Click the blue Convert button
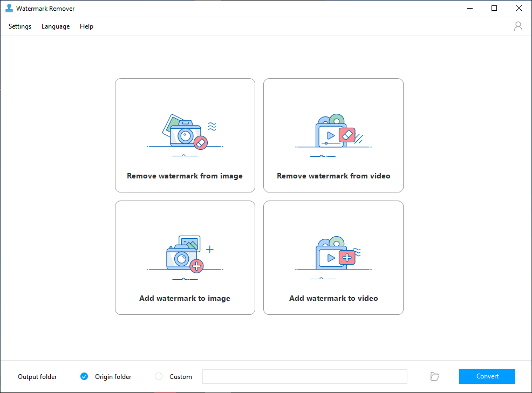 [x=487, y=376]
